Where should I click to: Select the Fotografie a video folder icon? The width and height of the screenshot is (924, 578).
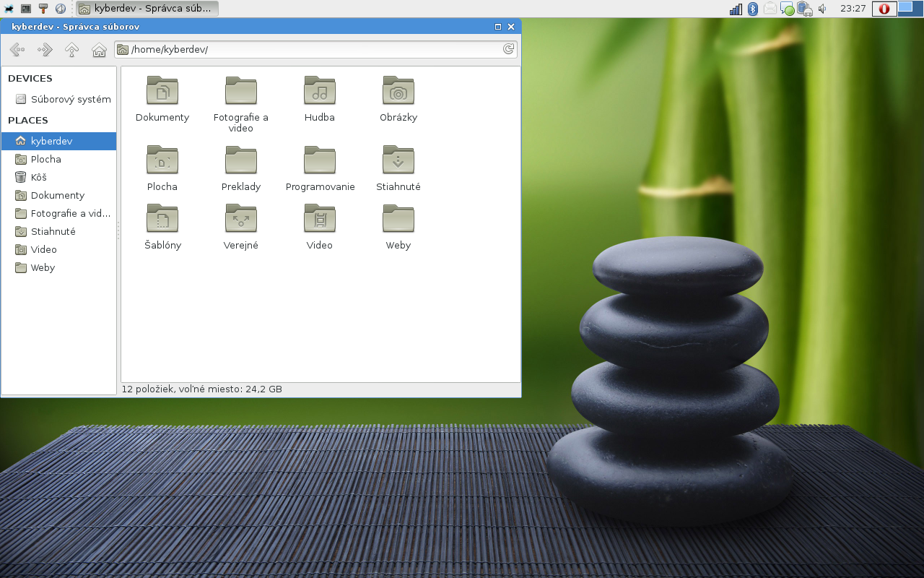pos(241,104)
